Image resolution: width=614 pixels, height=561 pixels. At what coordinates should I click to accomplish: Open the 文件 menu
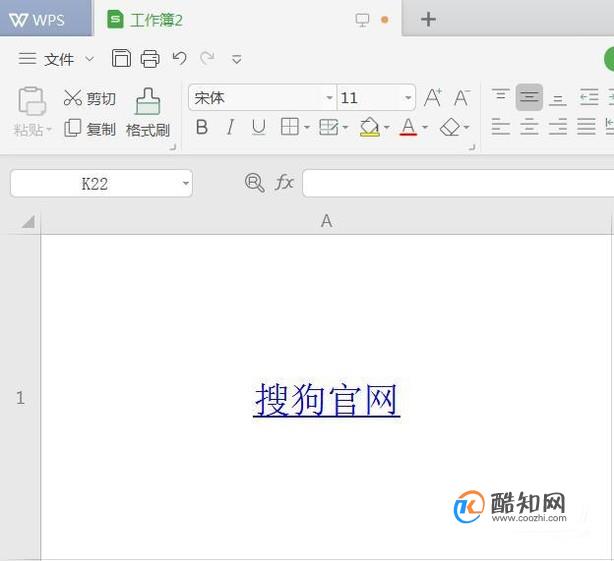[x=59, y=60]
